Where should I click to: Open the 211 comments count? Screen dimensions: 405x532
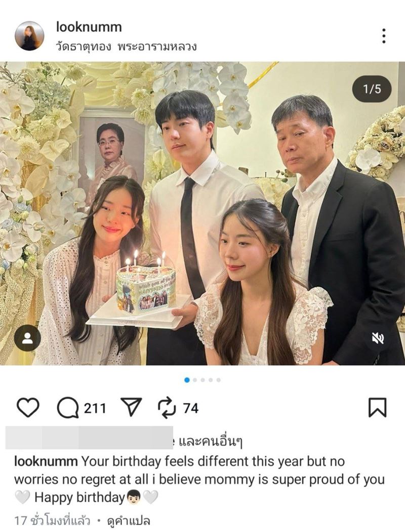tap(95, 408)
